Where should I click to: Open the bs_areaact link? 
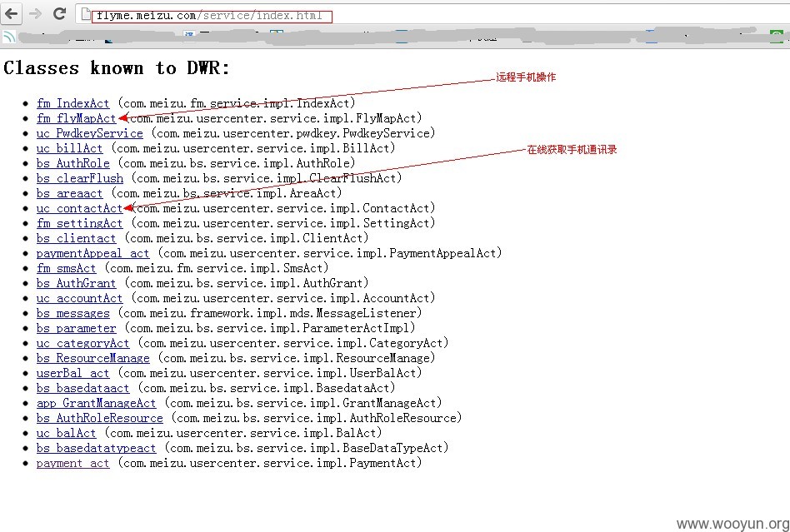coord(69,194)
